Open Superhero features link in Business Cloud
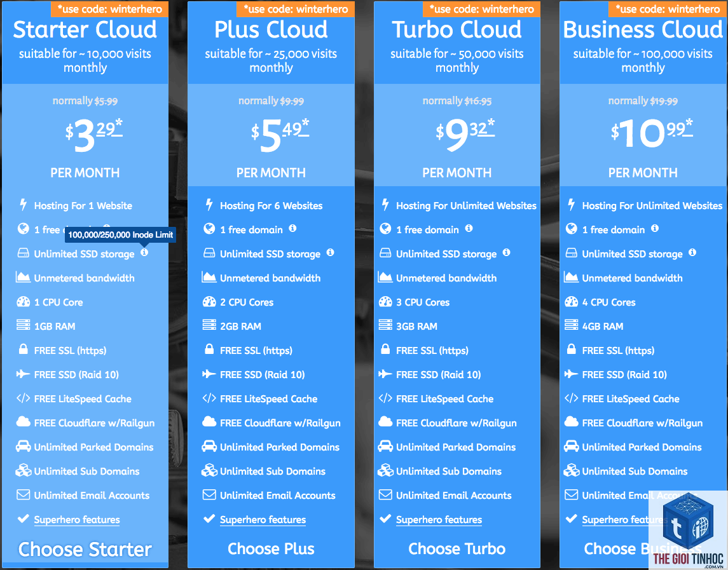This screenshot has height=570, width=728. (x=625, y=520)
